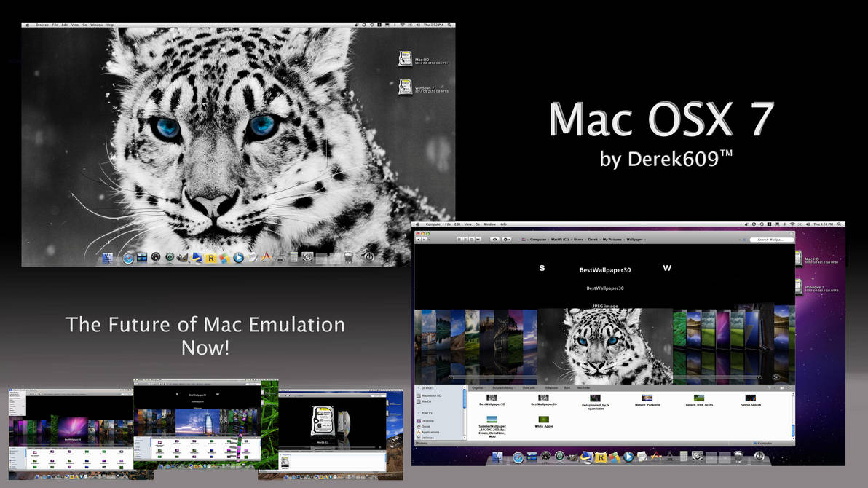
Task: Open the gear action dropdown in Wallpaper window
Action: (507, 240)
